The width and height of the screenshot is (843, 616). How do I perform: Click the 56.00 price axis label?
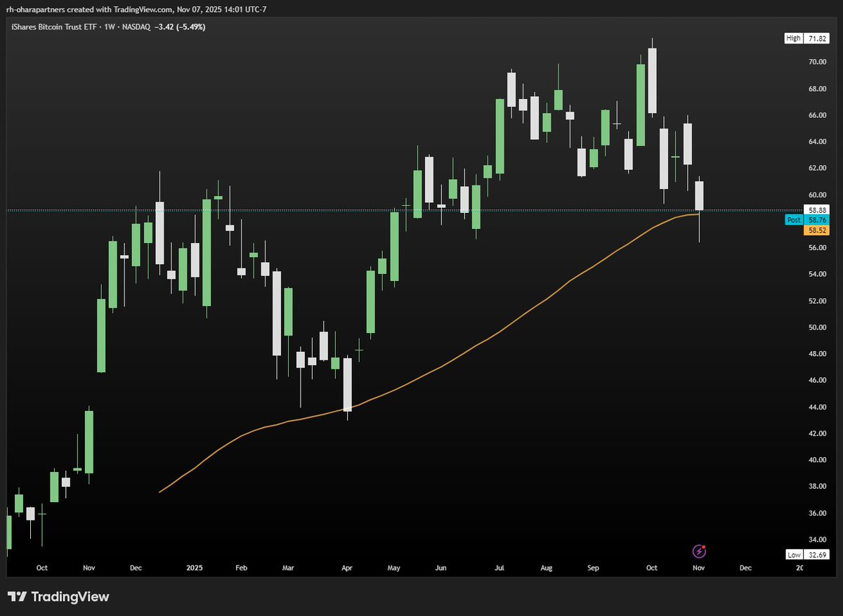pyautogui.click(x=816, y=248)
